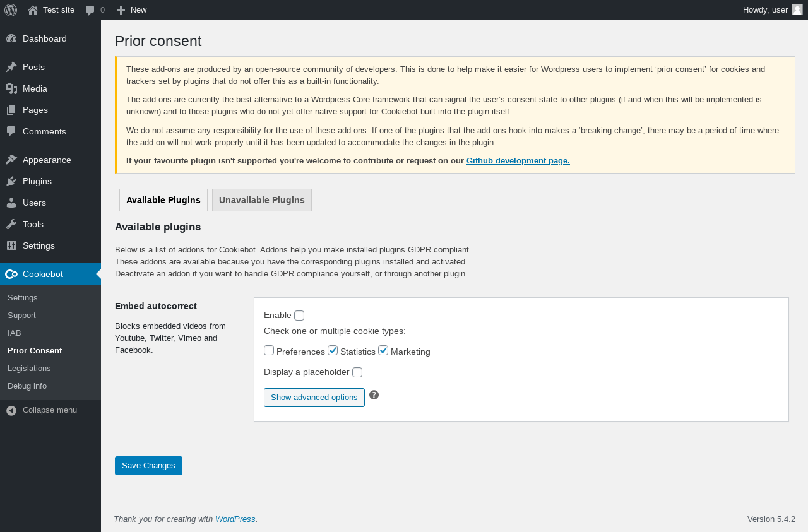Open the Test site home icon
Screen dimensions: 808x532
click(33, 10)
